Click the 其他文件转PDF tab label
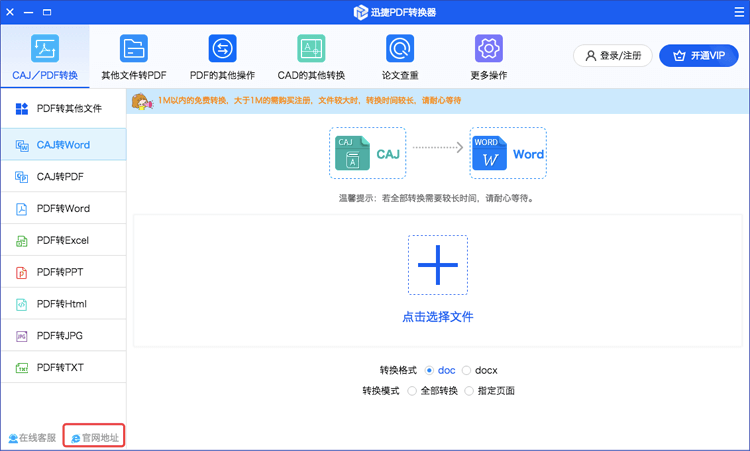 point(134,76)
